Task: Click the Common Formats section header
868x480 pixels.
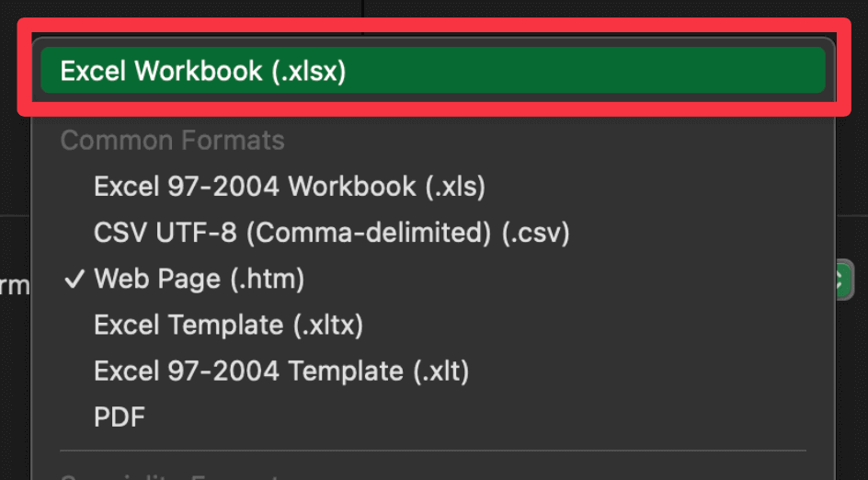Action: coord(172,140)
